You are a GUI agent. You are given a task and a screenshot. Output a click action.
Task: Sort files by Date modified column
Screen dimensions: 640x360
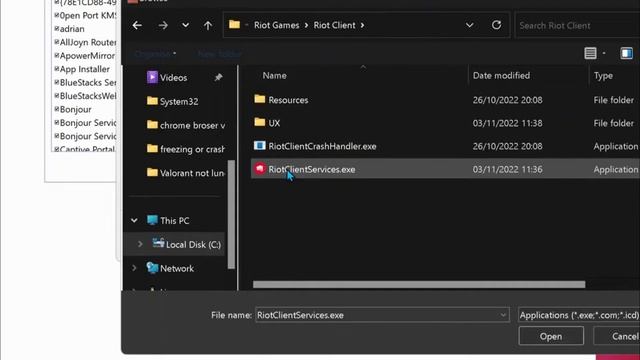tap(501, 76)
